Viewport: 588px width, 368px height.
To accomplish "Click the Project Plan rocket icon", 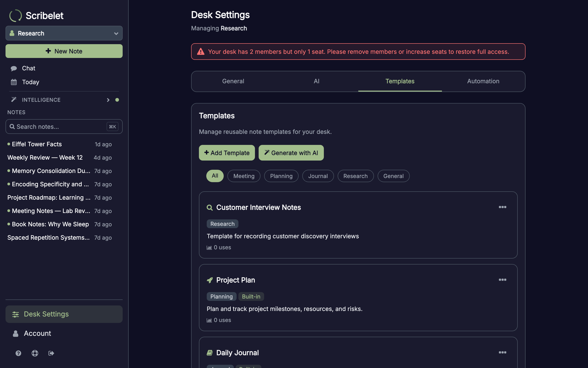I will pyautogui.click(x=210, y=280).
